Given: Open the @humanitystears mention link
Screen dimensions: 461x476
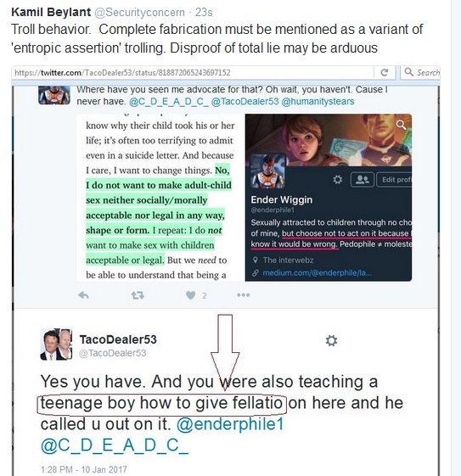Looking at the screenshot, I should pos(318,101).
